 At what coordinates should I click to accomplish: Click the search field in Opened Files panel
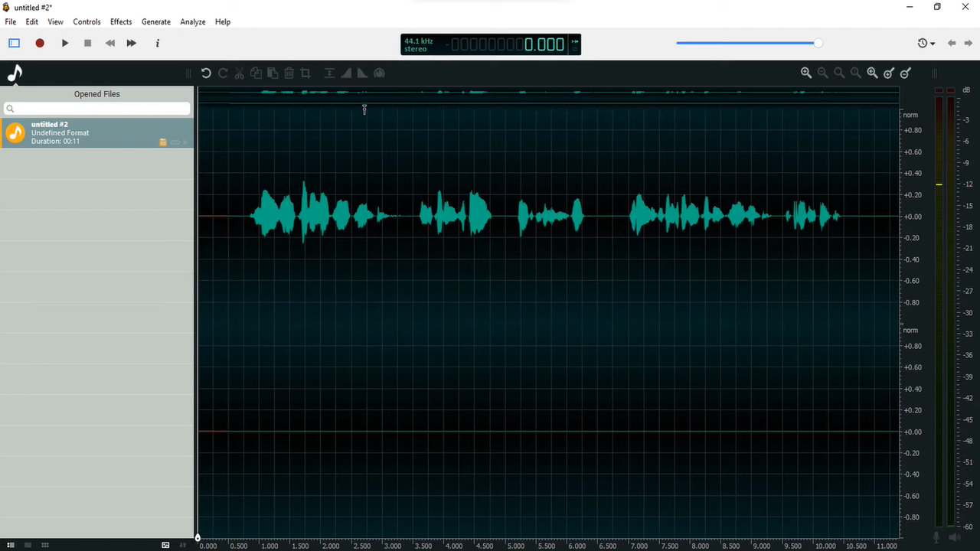pos(96,108)
